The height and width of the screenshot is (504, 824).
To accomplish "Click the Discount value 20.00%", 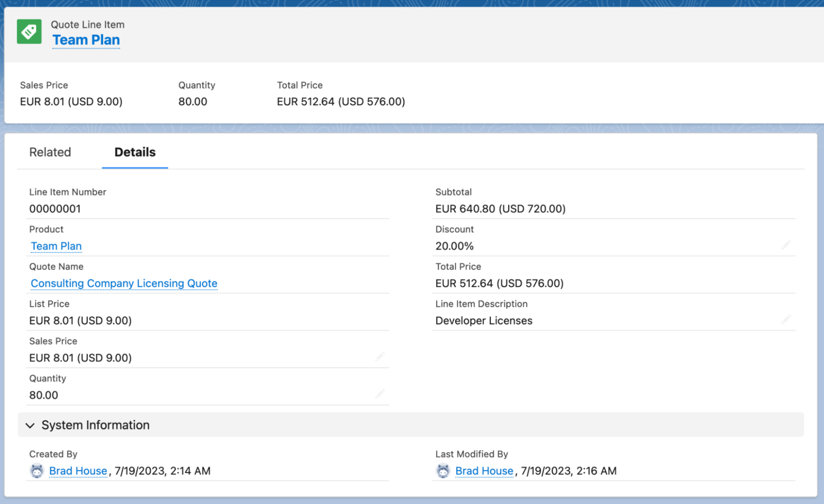I will [x=454, y=246].
